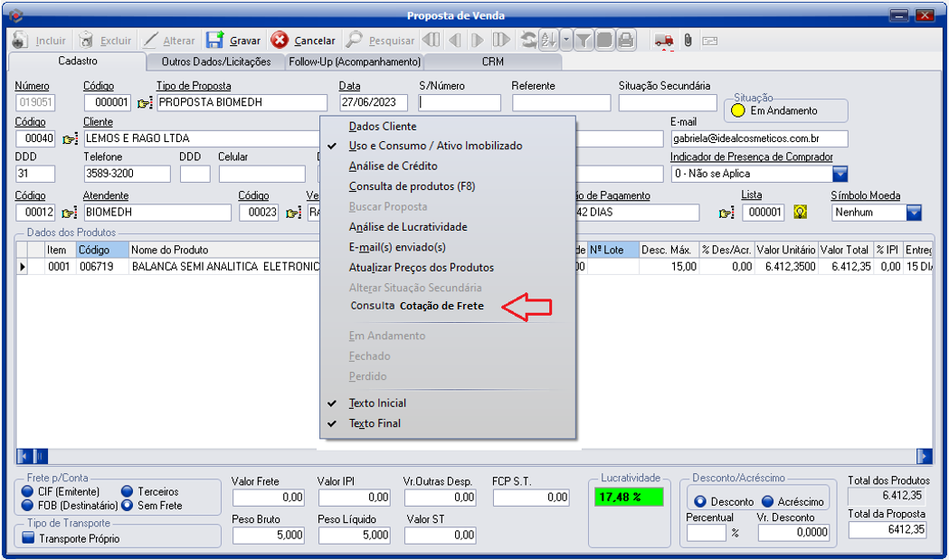Select the CIF (Emitente) radio button
This screenshot has height=560, width=949.
pyautogui.click(x=28, y=491)
